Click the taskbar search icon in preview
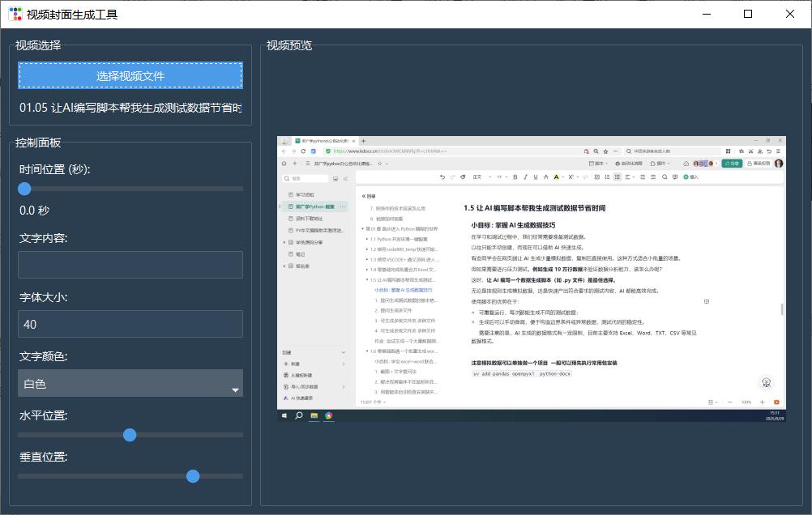 [x=299, y=415]
